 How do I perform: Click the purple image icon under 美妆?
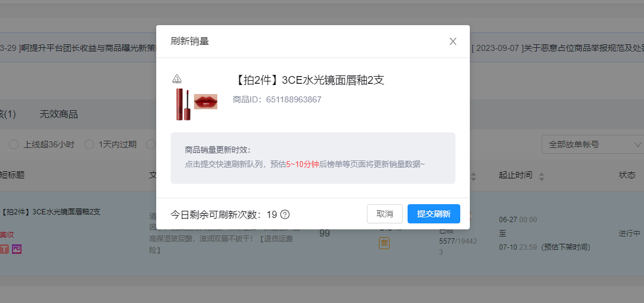[17, 249]
